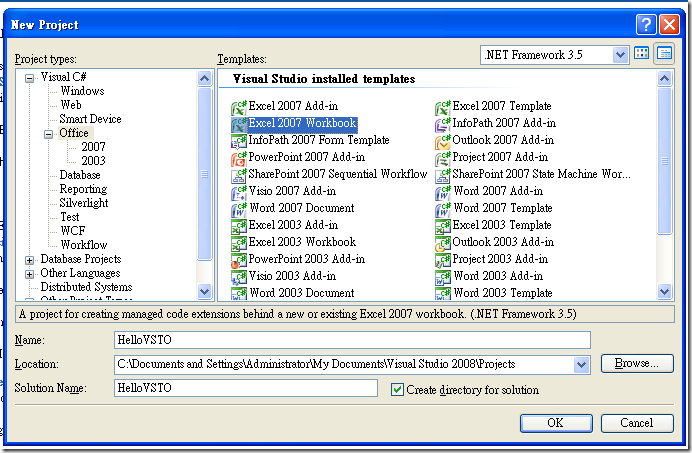Click the Project types scrollbar thumb
This screenshot has width=692, height=453.
coord(204,174)
